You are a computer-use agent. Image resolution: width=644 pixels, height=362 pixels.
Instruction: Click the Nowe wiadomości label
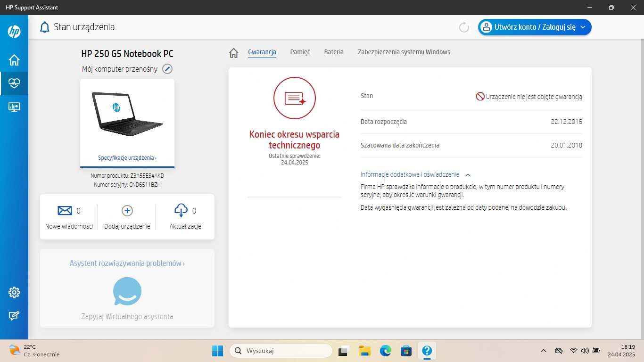pyautogui.click(x=69, y=226)
